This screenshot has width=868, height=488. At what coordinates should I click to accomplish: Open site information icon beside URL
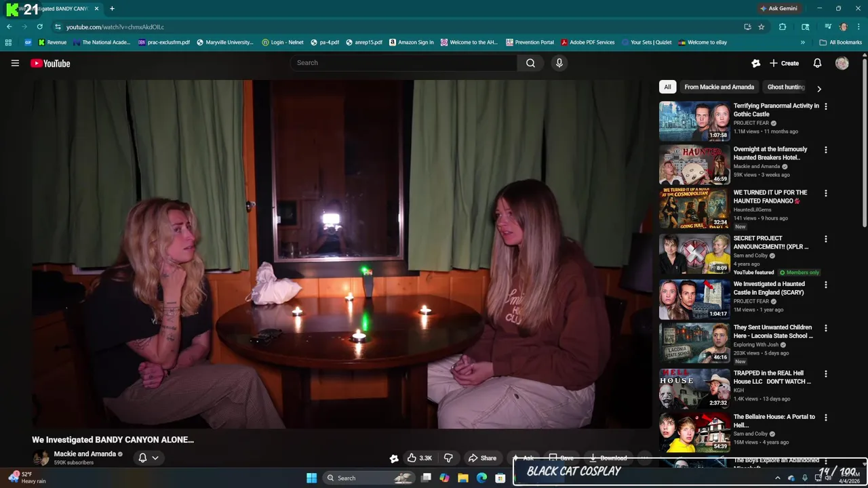[x=58, y=27]
